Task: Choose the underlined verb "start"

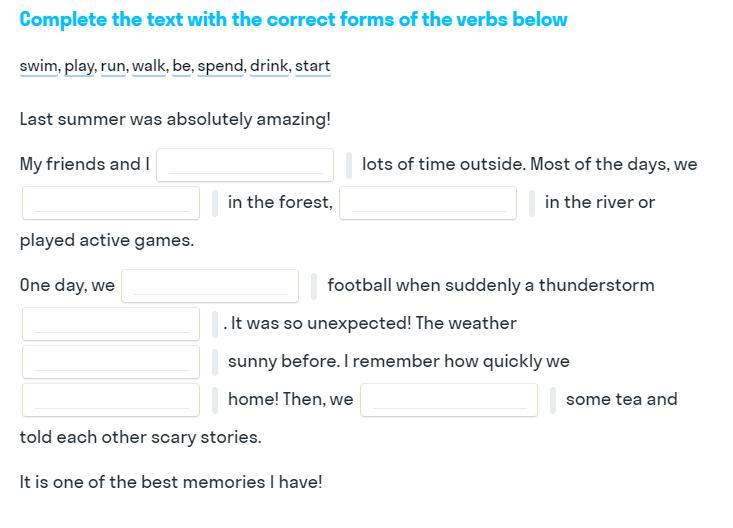Action: pos(312,66)
